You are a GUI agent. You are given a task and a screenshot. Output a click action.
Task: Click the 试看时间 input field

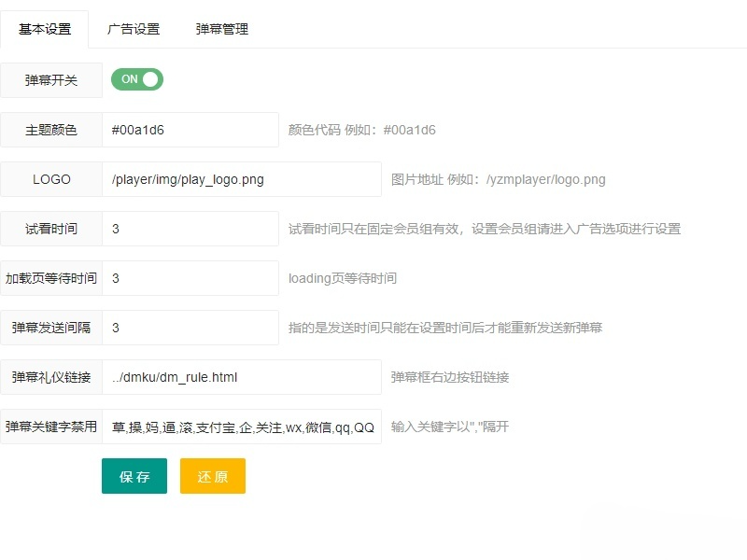(190, 229)
